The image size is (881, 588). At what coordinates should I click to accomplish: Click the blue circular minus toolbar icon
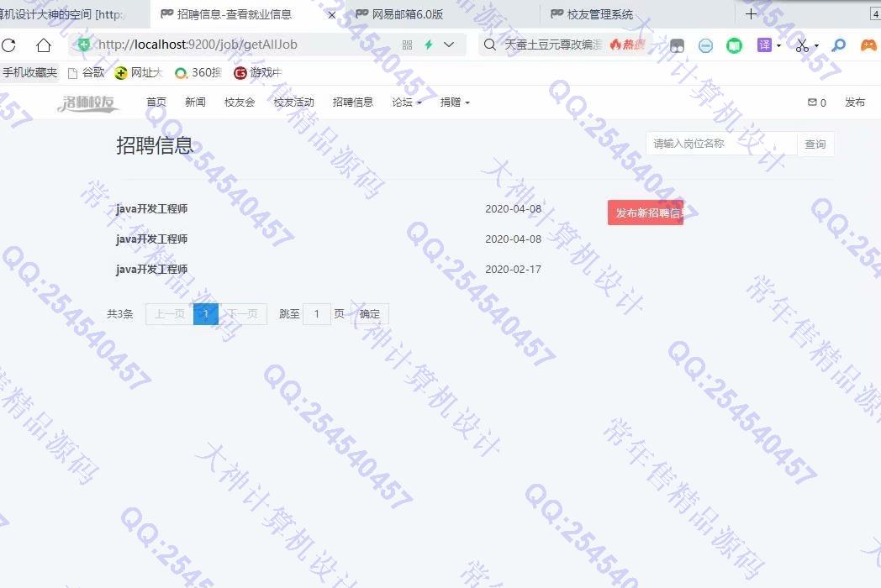[x=705, y=45]
